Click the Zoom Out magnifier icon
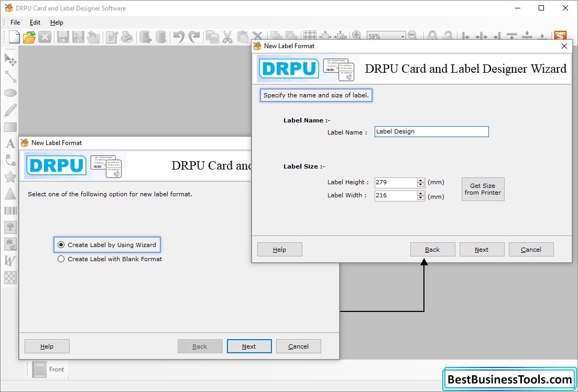 tap(412, 36)
